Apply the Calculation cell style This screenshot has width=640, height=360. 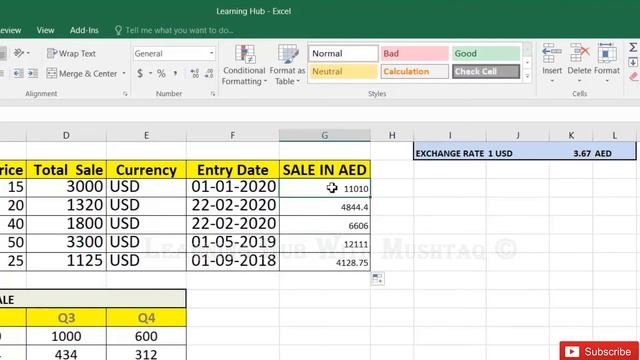[414, 71]
